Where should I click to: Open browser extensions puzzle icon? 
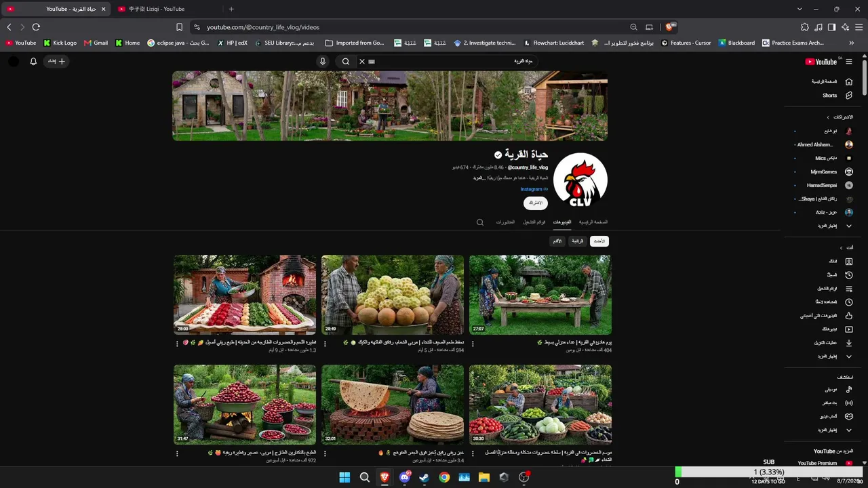pos(805,27)
